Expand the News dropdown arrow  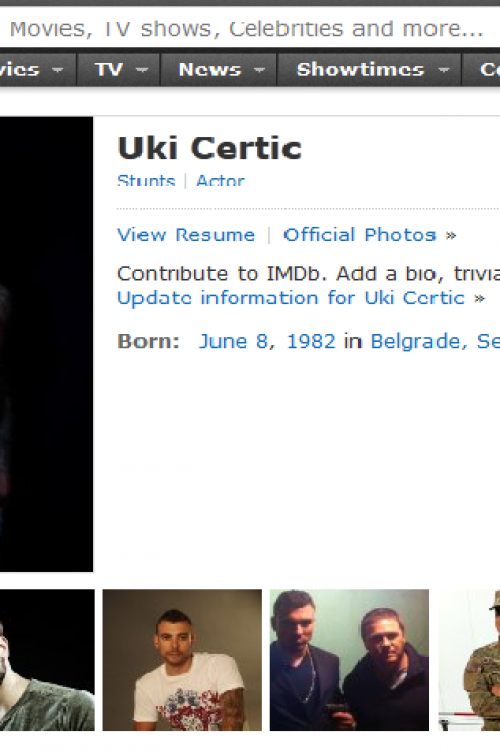pyautogui.click(x=259, y=70)
